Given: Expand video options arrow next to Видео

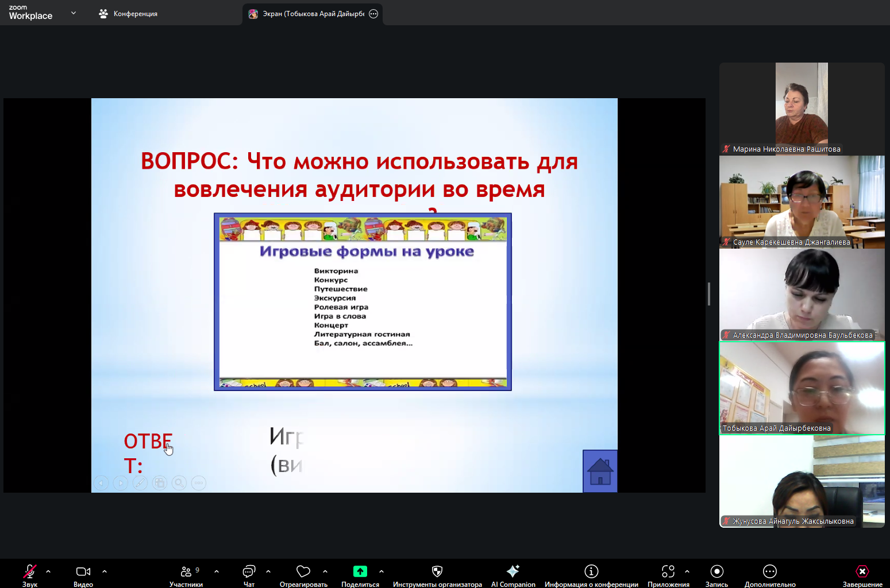Looking at the screenshot, I should pos(105,571).
